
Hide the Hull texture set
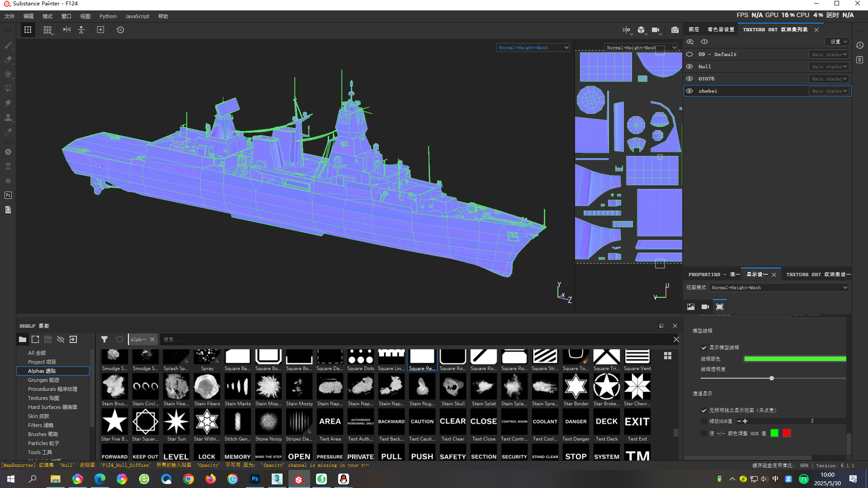tap(689, 66)
